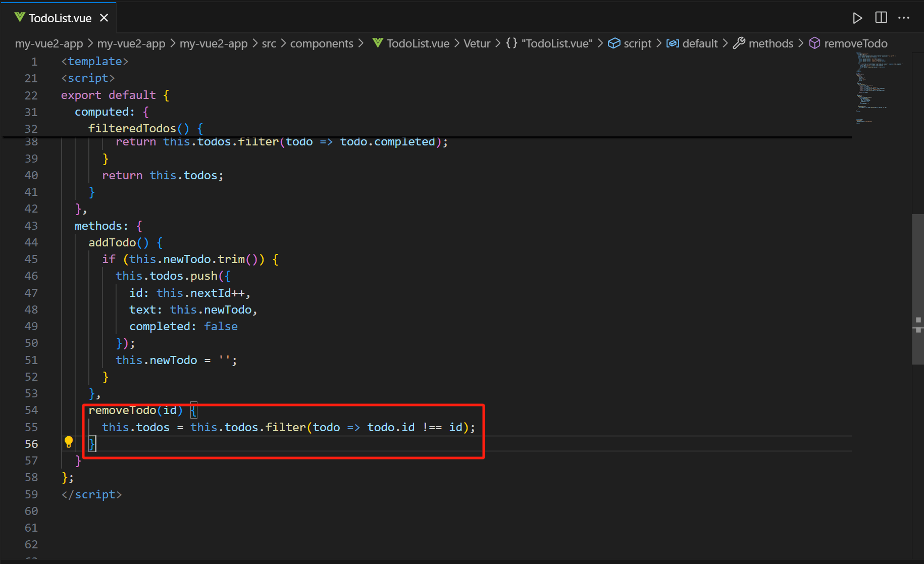924x564 pixels.
Task: Close the TodoList.vue editor tab
Action: click(104, 18)
